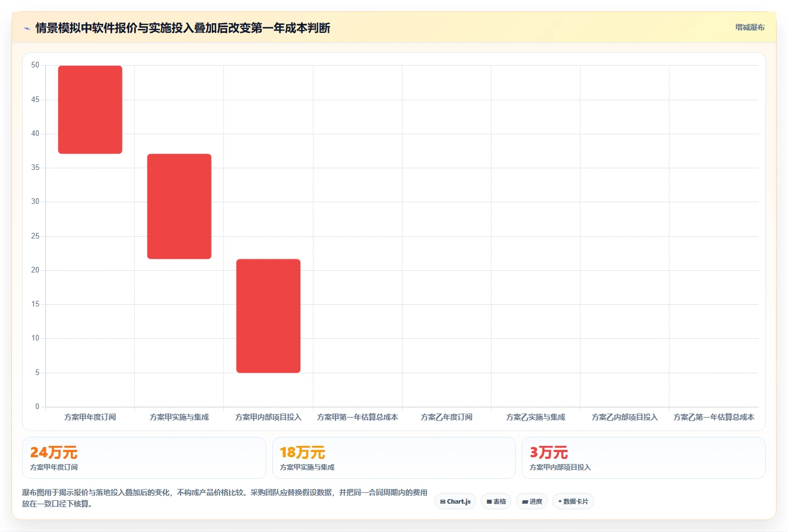
Task: Click the lightning icon beside the chart title
Action: pyautogui.click(x=27, y=28)
